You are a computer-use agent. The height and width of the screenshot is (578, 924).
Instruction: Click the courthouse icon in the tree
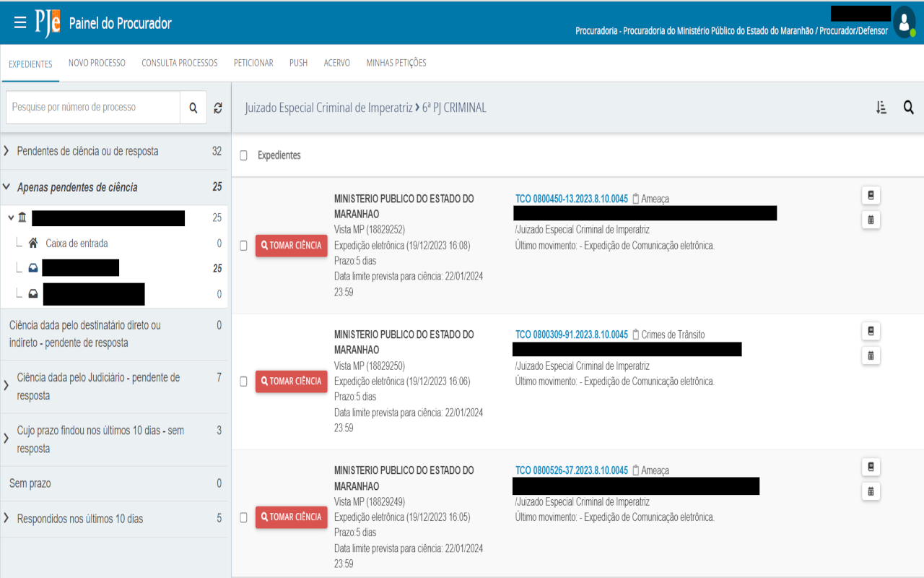(22, 217)
